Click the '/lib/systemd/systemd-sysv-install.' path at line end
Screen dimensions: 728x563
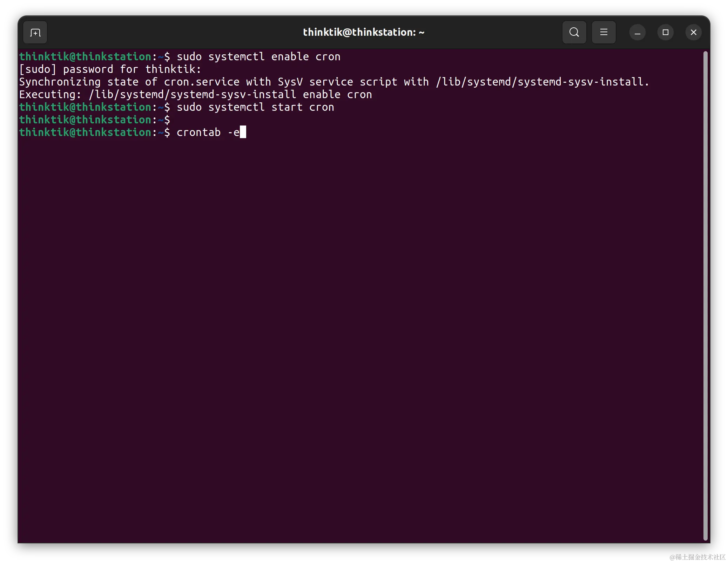click(542, 82)
